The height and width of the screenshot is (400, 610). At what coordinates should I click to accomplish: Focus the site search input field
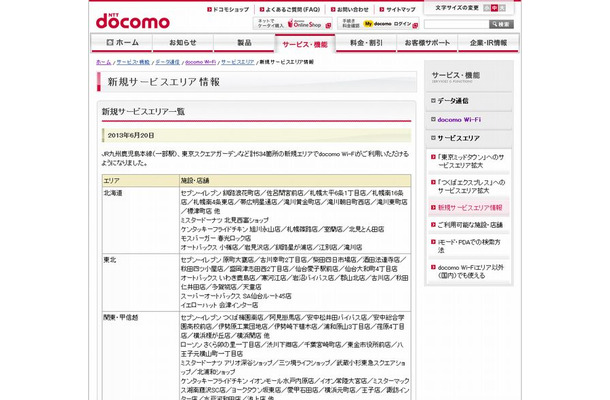click(x=456, y=25)
